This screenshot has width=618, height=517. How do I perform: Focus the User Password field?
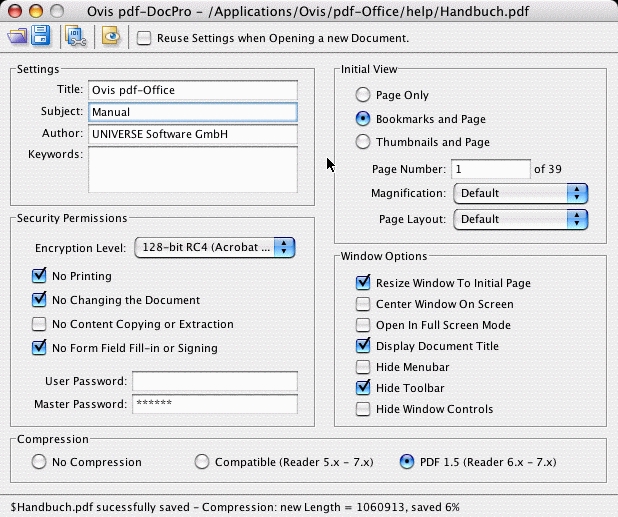214,381
